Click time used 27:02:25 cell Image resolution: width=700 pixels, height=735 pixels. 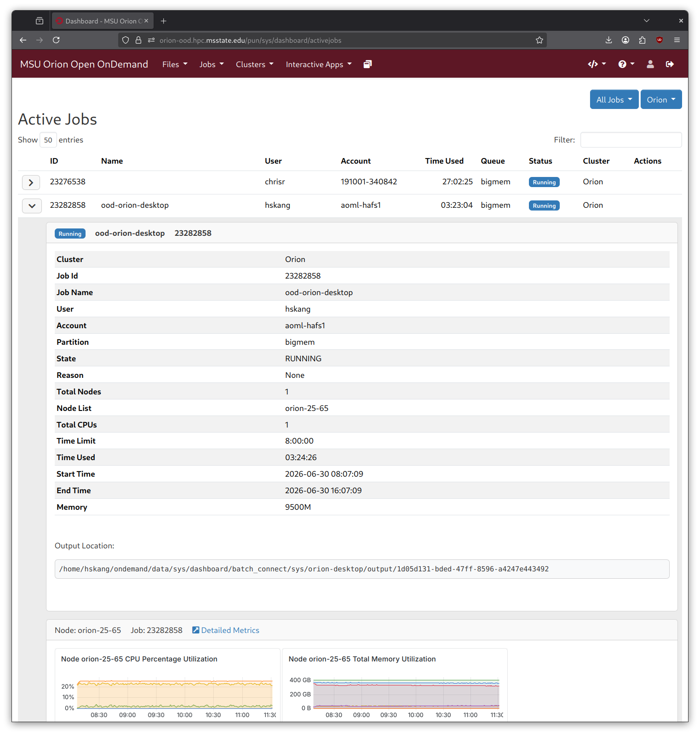(458, 182)
